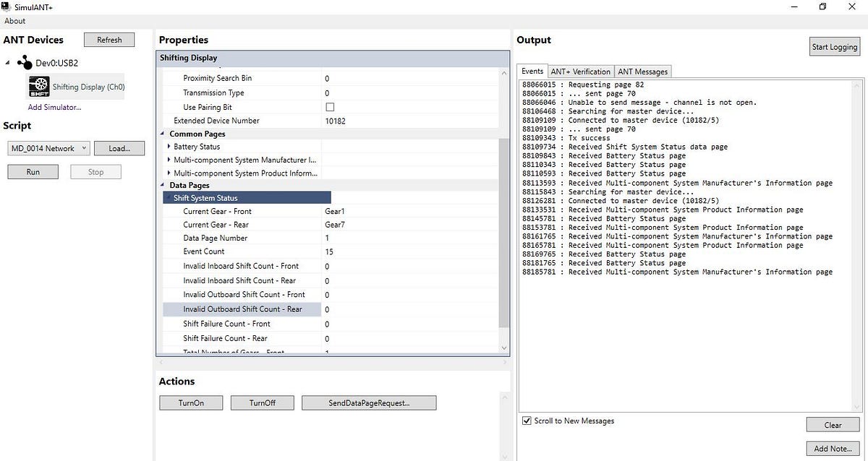This screenshot has width=868, height=461.
Task: Expand the Battery Status page
Action: click(x=168, y=147)
